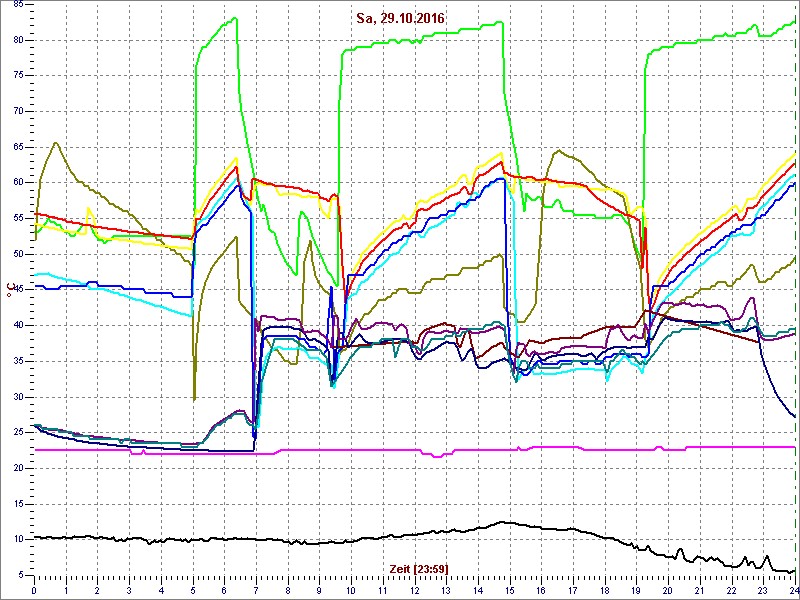Click the olive curve's peak before hour 1
Screen dimensions: 800x600
click(x=56, y=142)
